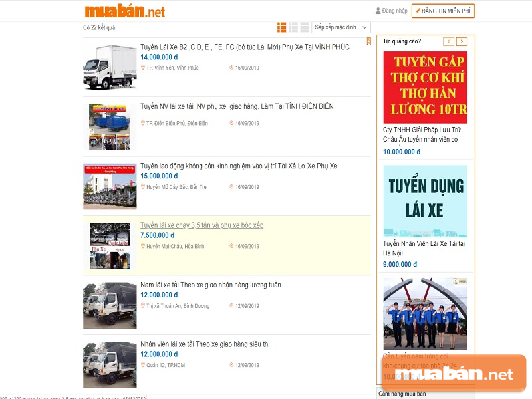Open red TUYỂN GẤP THỢ CƠ KHÍ ad banner
The height and width of the screenshot is (399, 532).
(x=425, y=87)
